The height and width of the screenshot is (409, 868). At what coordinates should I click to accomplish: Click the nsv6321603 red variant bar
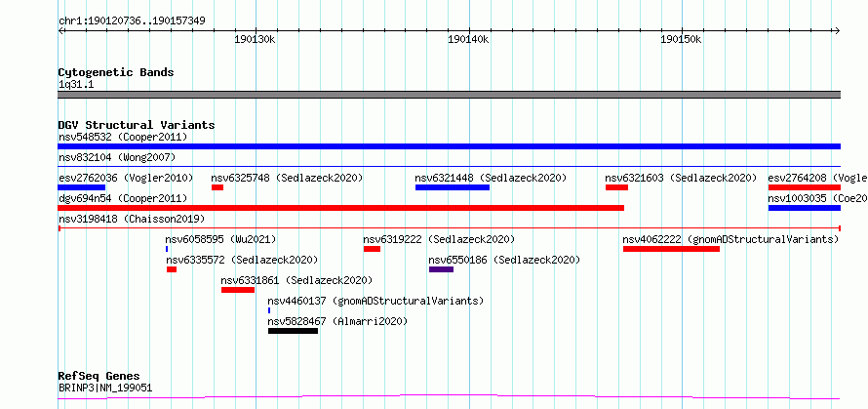pos(616,187)
